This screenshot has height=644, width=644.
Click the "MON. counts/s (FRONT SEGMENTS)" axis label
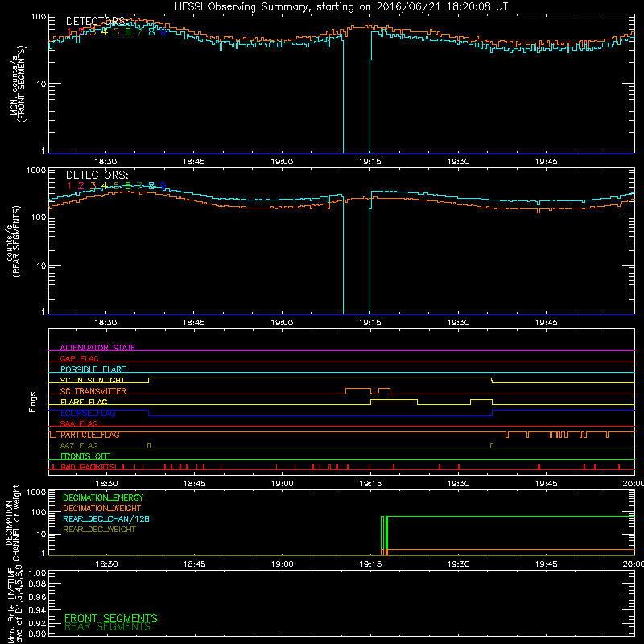coord(18,84)
